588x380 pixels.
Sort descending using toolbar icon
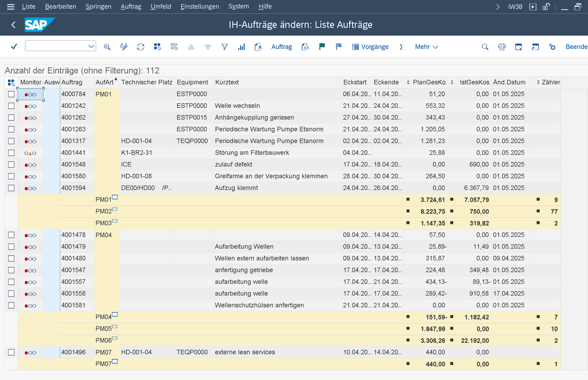pos(208,47)
